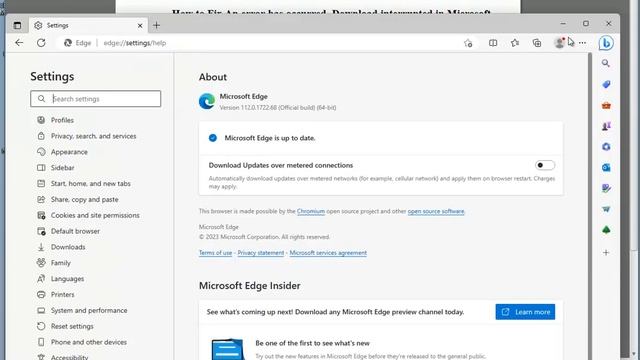The image size is (640, 360).
Task: Open split screen icon in toolbar
Action: point(493,43)
